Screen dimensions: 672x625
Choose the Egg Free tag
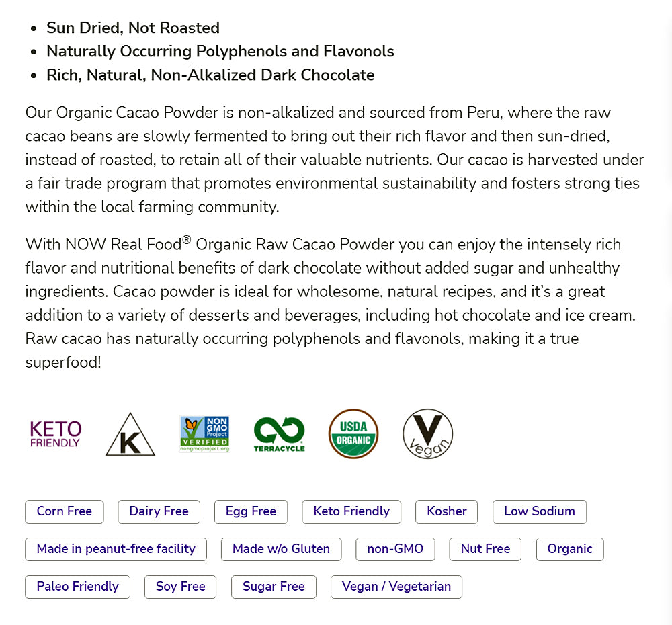pyautogui.click(x=251, y=511)
